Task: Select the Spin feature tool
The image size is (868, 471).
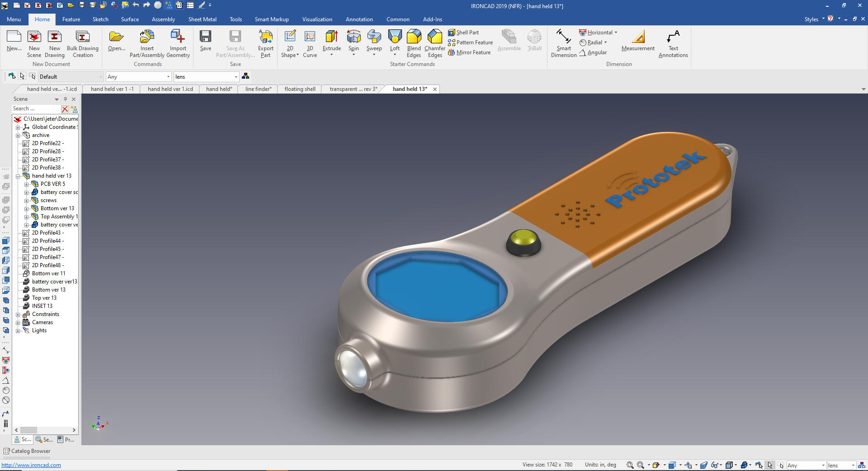Action: click(354, 38)
